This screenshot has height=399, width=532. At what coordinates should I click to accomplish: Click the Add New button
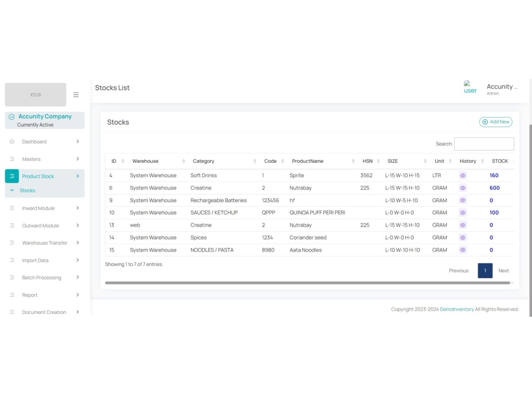click(x=495, y=122)
